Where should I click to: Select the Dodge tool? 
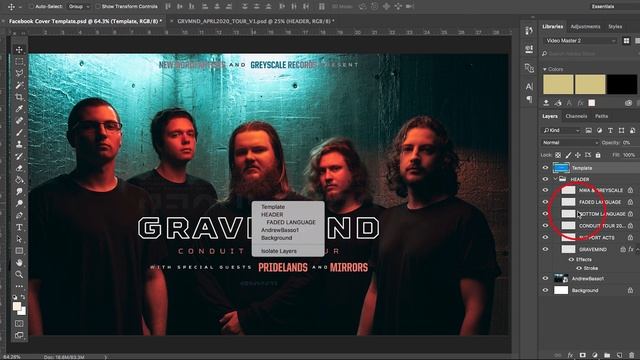(x=19, y=204)
